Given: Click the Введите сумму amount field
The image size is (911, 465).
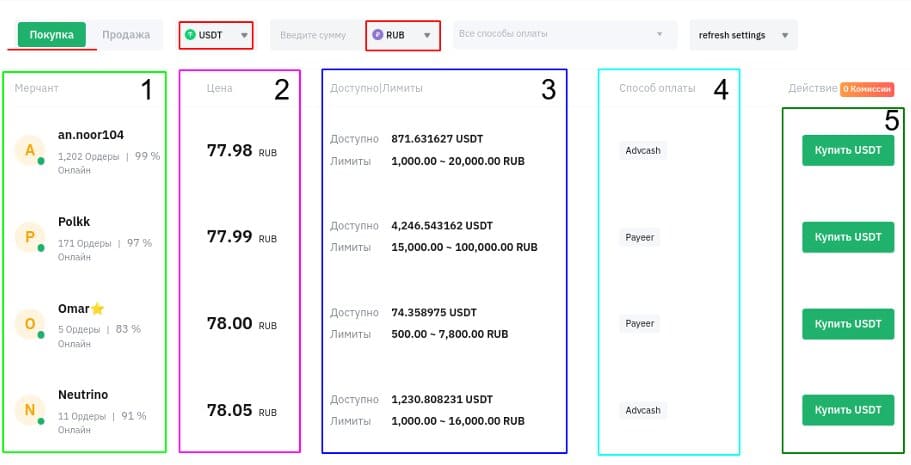Looking at the screenshot, I should coord(318,35).
